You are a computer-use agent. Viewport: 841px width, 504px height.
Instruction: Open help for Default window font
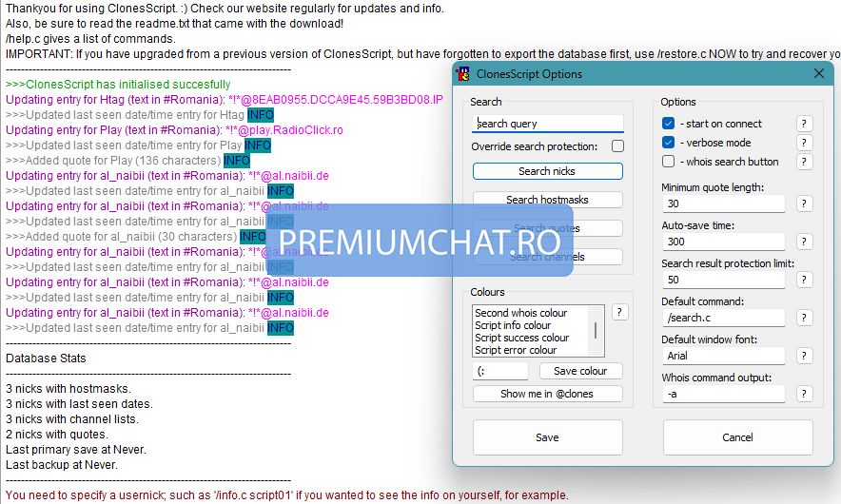(804, 356)
